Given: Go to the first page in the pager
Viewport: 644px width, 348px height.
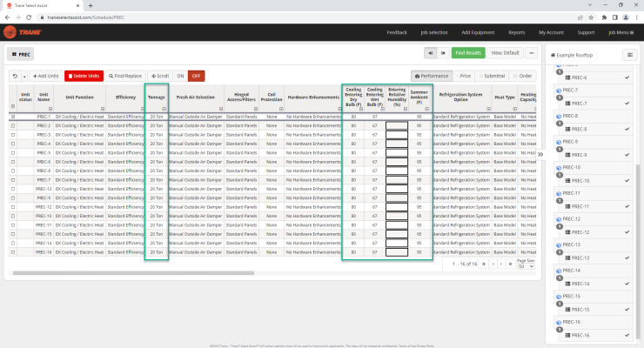Looking at the screenshot, I should click(484, 264).
